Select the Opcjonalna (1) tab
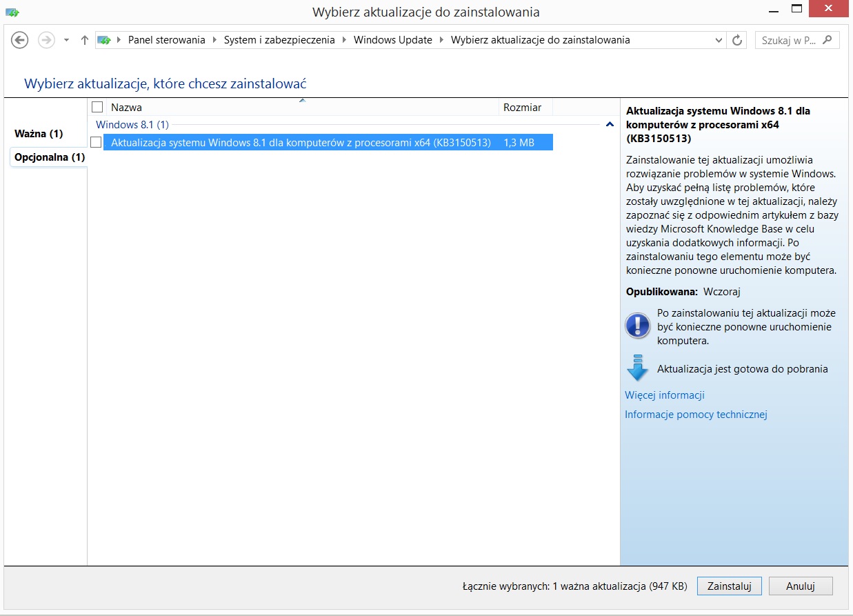Viewport: 853px width, 616px height. point(50,157)
